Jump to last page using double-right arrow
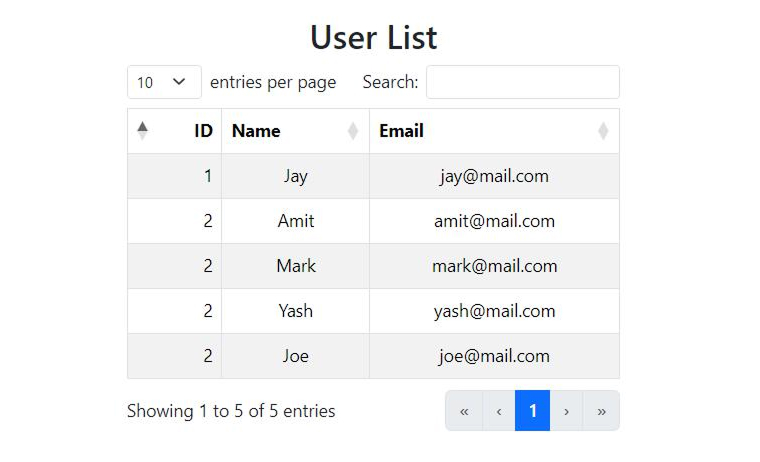This screenshot has height=462, width=760. pos(601,411)
